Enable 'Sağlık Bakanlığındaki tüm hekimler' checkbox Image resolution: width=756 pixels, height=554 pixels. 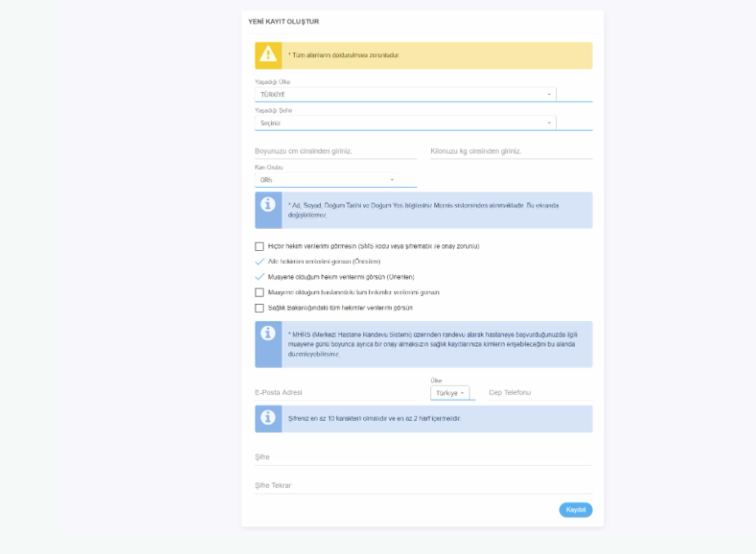pyautogui.click(x=260, y=308)
